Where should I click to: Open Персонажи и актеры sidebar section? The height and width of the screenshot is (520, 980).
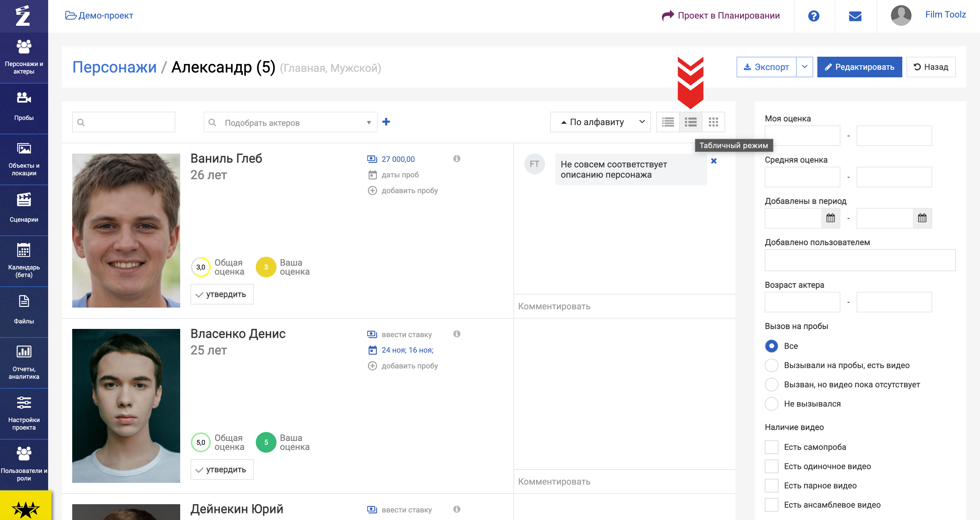tap(24, 57)
